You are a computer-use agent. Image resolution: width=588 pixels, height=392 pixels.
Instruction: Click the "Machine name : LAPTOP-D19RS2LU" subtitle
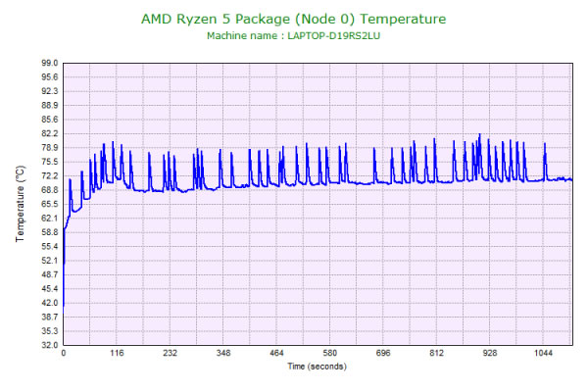point(294,36)
